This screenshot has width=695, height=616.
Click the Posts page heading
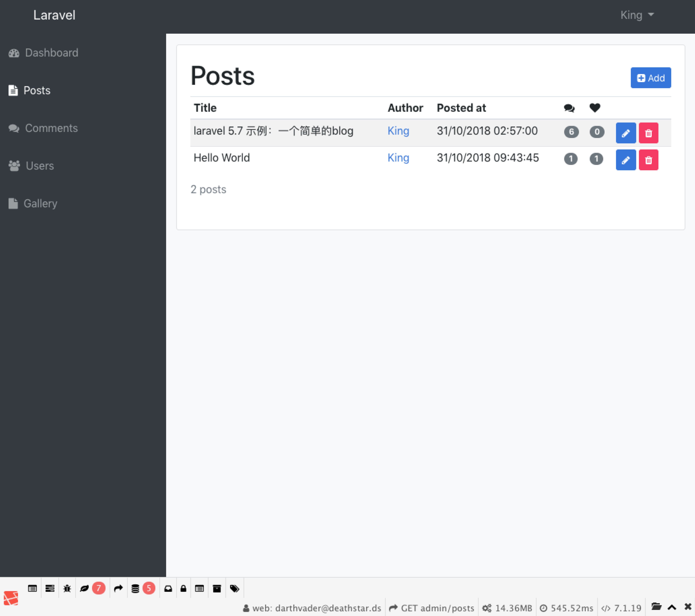click(x=223, y=76)
